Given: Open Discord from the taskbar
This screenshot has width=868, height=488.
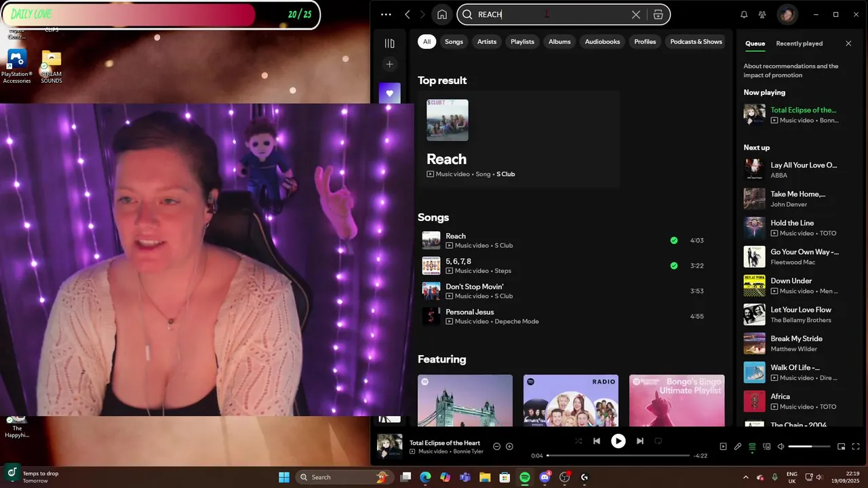Looking at the screenshot, I should 545,477.
